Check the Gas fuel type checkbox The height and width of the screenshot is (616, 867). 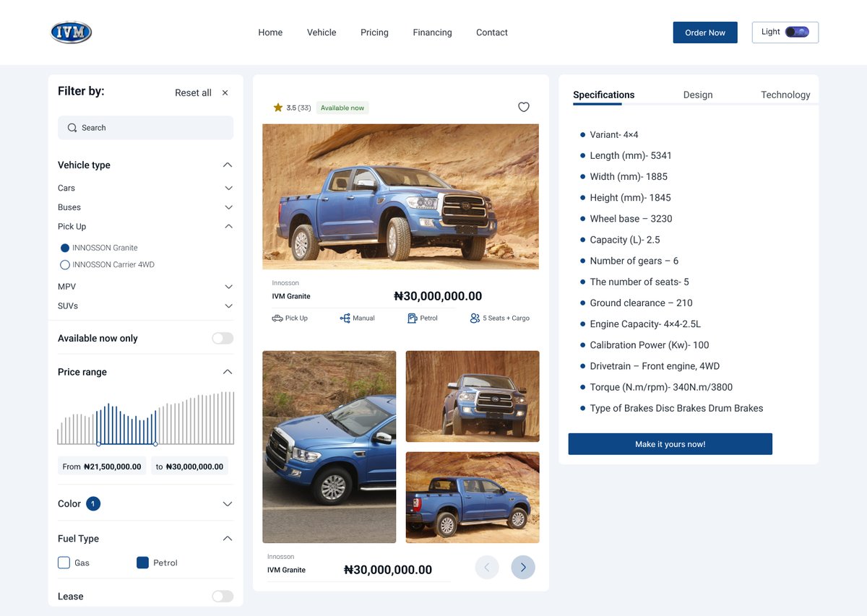coord(64,563)
